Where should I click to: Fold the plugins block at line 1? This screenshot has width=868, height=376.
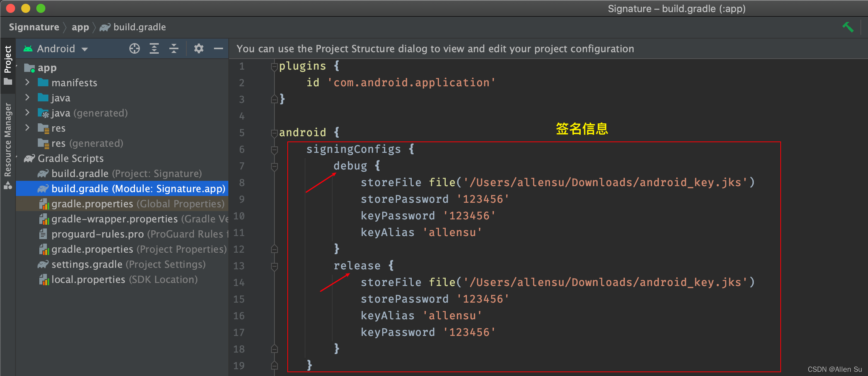pyautogui.click(x=274, y=67)
